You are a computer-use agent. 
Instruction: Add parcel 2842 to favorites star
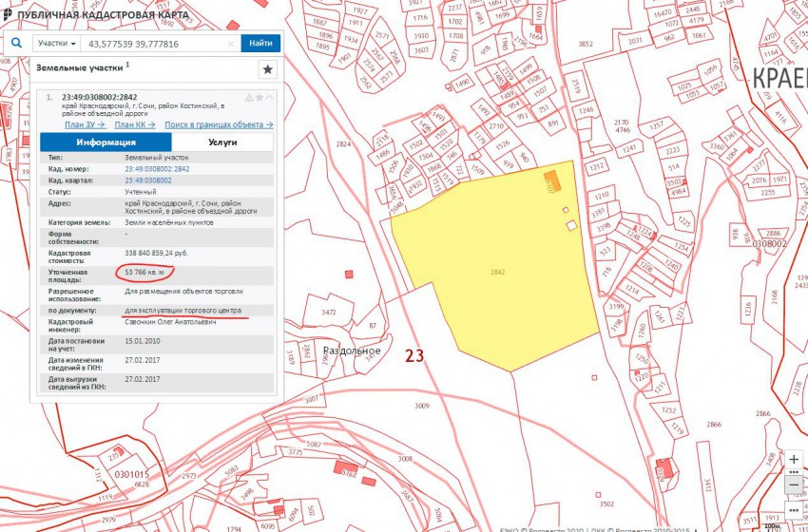[x=260, y=97]
